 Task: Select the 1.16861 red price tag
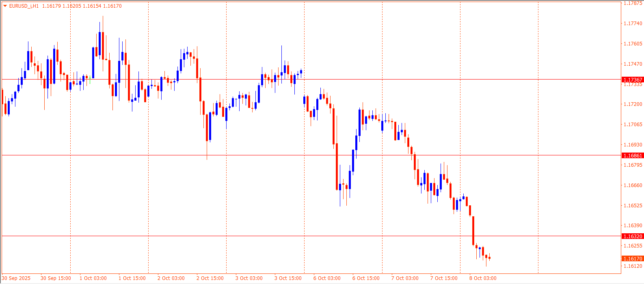(633, 156)
